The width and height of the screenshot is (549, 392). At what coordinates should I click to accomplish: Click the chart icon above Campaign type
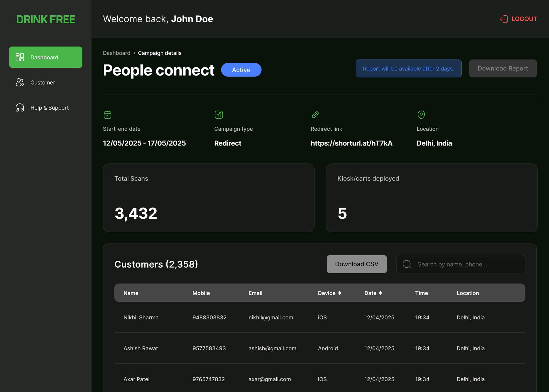click(x=219, y=115)
